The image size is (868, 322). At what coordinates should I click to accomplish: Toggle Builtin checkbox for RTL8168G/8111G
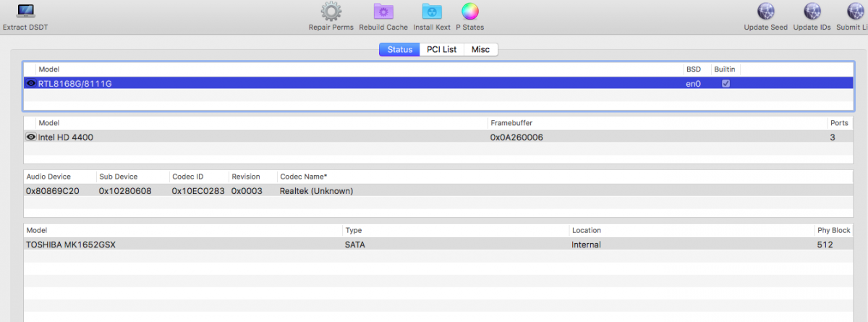pyautogui.click(x=726, y=84)
